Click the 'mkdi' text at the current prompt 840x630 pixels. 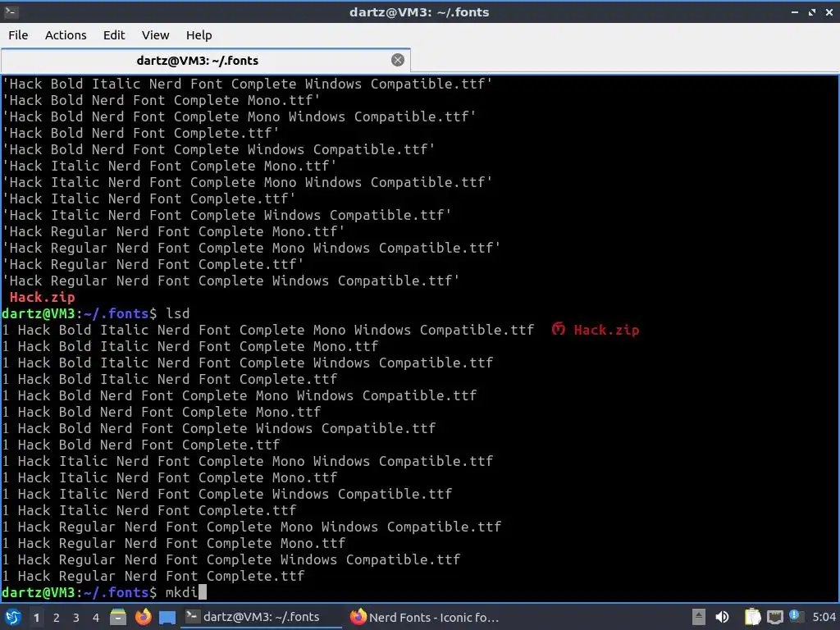pyautogui.click(x=181, y=592)
